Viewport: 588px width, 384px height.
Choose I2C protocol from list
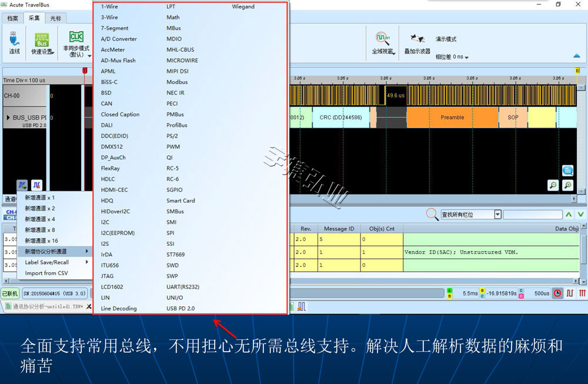[x=105, y=222]
